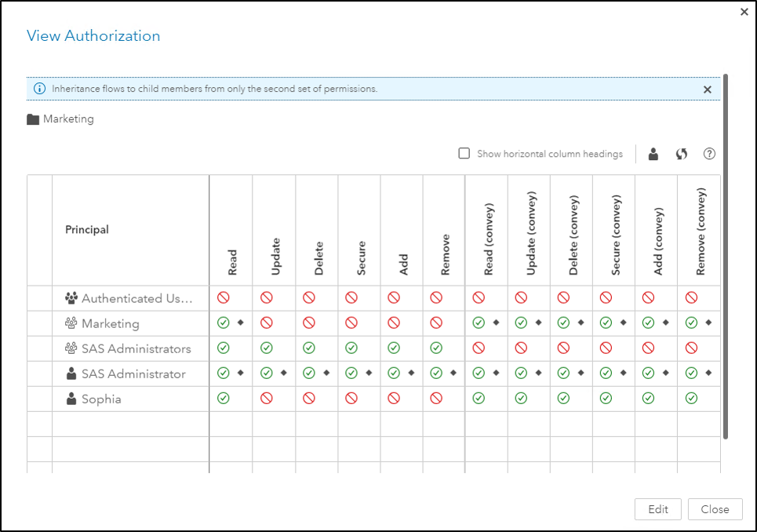The height and width of the screenshot is (532, 757).
Task: Open the help question mark icon
Action: click(709, 155)
